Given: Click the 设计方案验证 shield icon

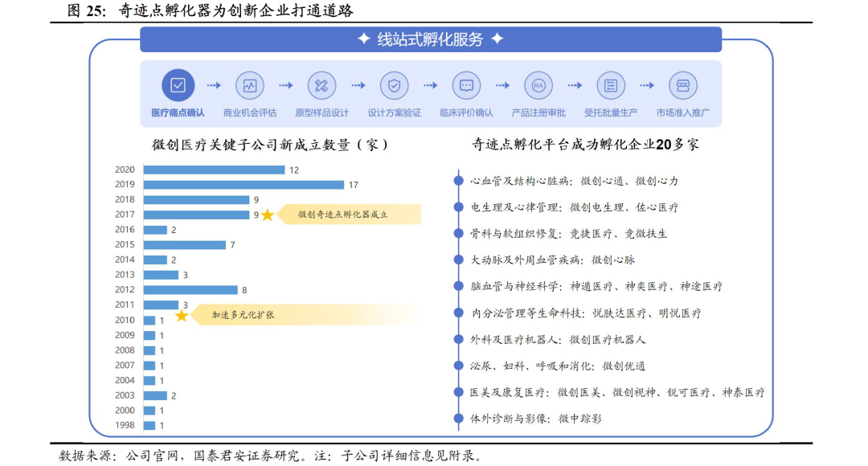Looking at the screenshot, I should [x=394, y=85].
